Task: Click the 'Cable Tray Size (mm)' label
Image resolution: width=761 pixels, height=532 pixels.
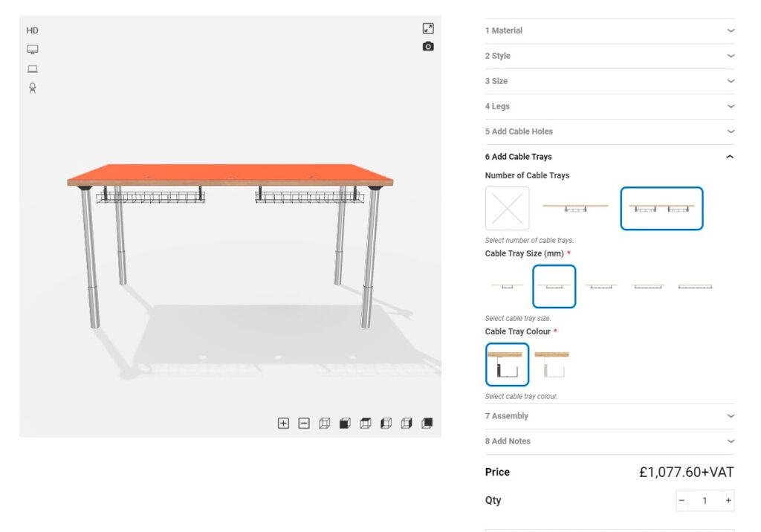Action: [524, 253]
